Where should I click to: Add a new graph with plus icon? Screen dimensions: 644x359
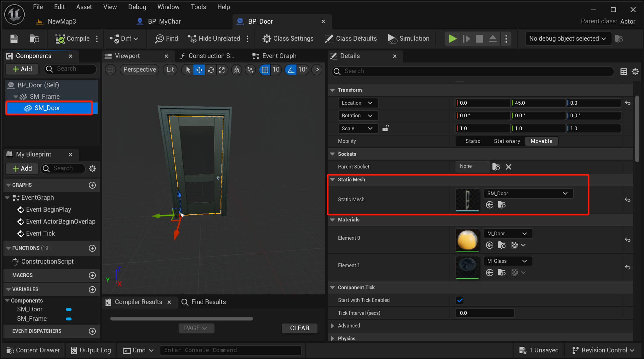click(92, 185)
